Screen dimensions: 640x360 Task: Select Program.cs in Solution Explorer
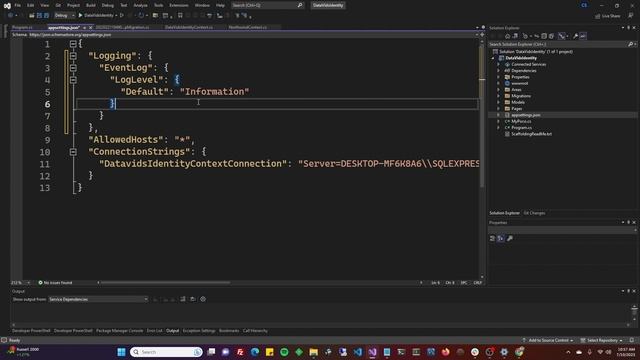pos(521,128)
